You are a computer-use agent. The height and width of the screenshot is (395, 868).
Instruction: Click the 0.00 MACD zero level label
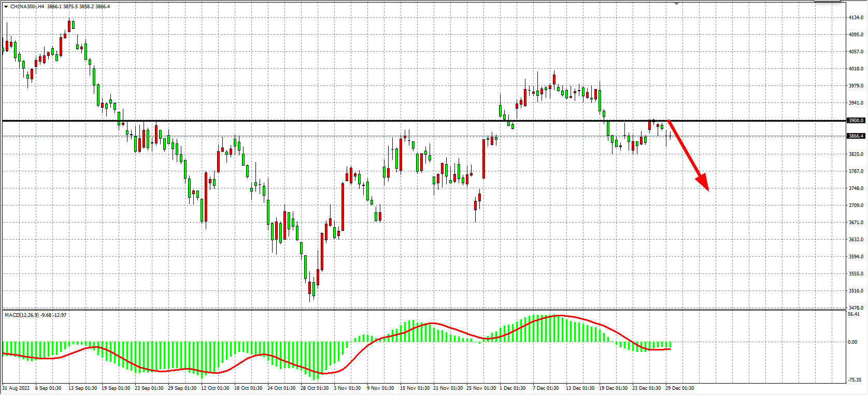tap(852, 342)
